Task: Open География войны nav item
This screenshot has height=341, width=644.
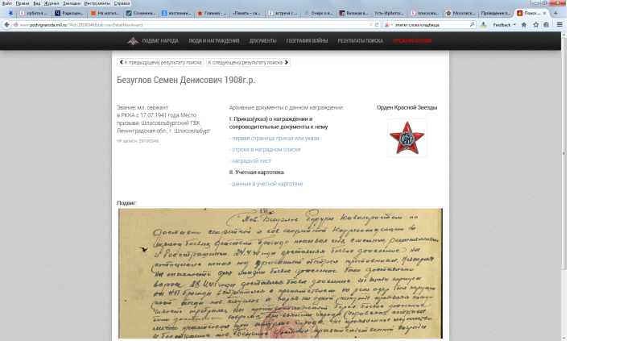Action: click(x=307, y=41)
